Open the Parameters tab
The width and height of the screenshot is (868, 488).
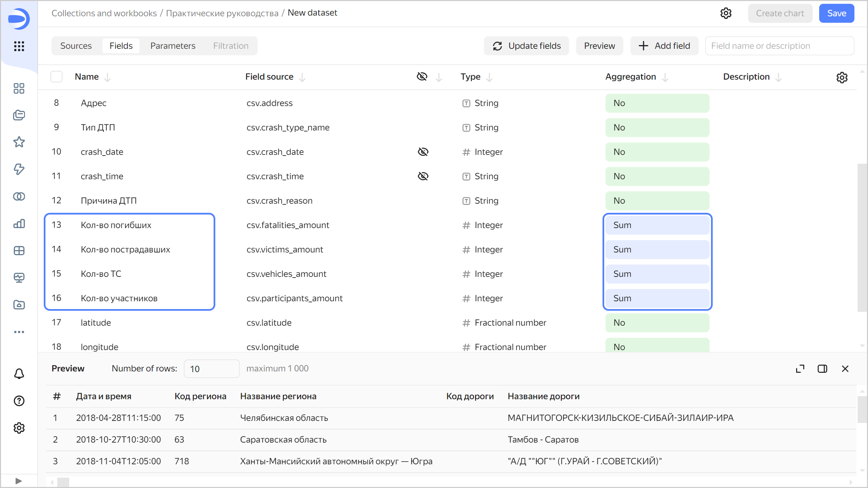[173, 46]
